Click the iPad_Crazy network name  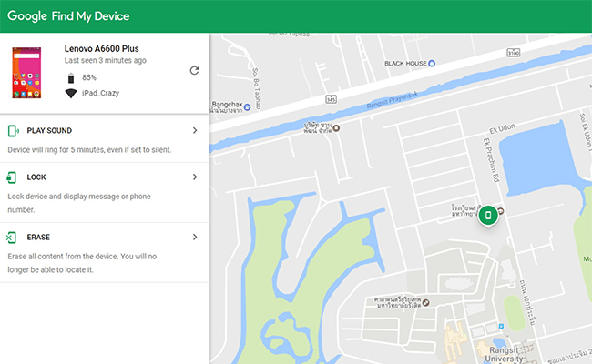[x=101, y=93]
